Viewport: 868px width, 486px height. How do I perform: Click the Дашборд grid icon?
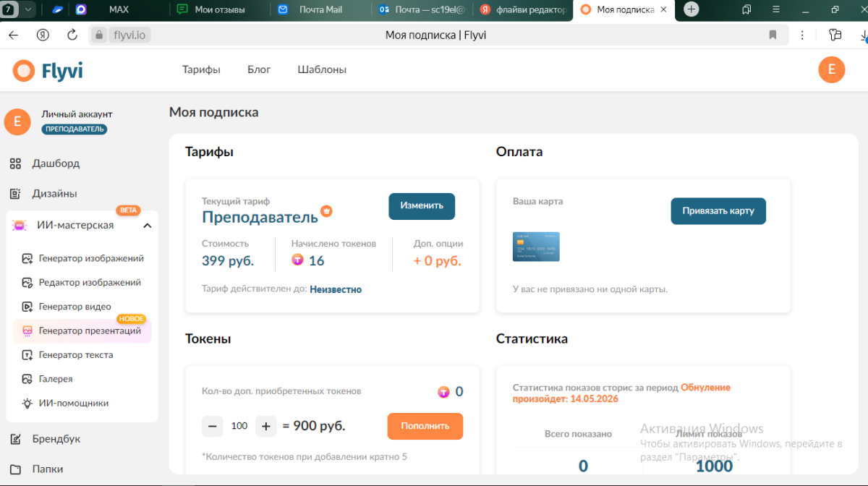click(x=15, y=163)
